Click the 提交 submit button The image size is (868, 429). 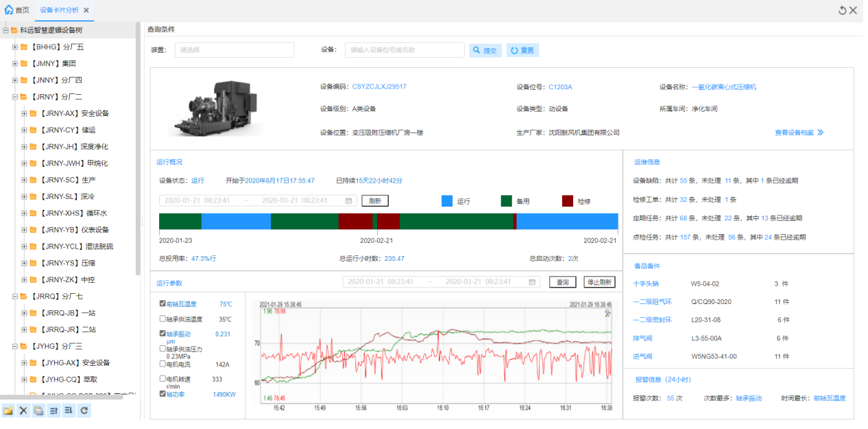[x=485, y=50]
